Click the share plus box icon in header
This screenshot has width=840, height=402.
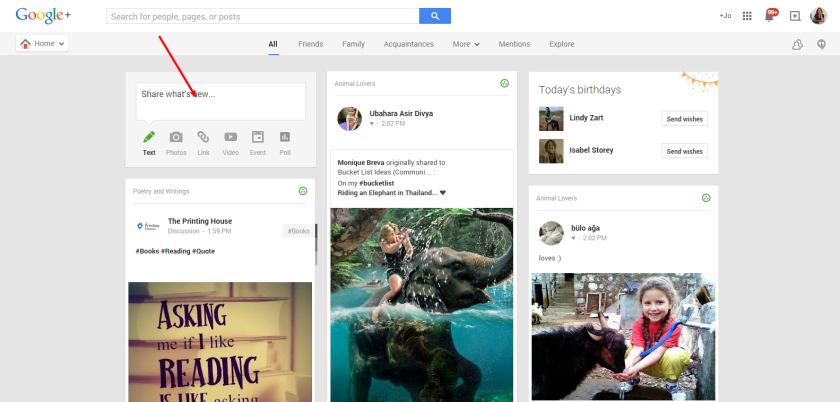coord(795,16)
